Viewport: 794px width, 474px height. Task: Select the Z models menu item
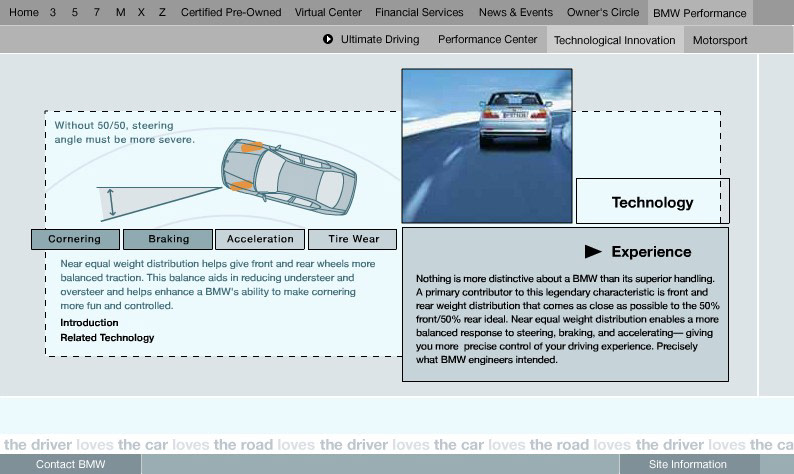162,12
